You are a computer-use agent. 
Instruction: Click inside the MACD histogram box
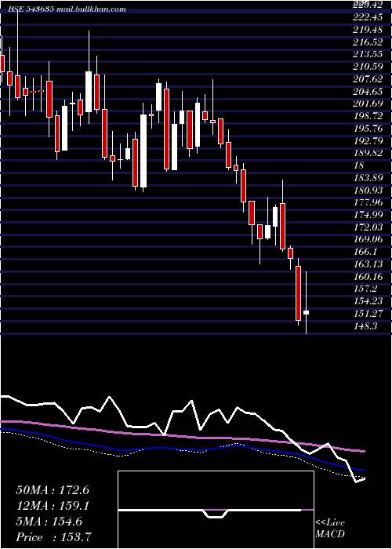click(x=216, y=510)
